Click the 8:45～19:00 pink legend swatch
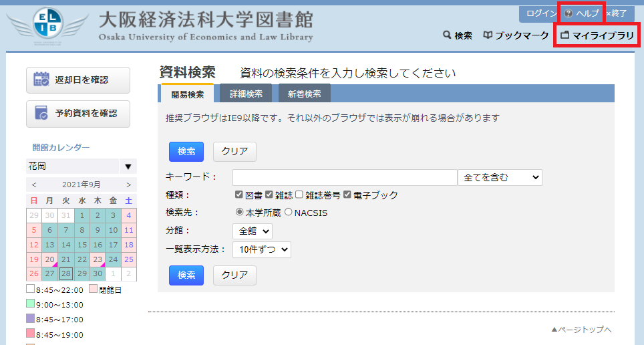This screenshot has width=644, height=345. [30, 333]
